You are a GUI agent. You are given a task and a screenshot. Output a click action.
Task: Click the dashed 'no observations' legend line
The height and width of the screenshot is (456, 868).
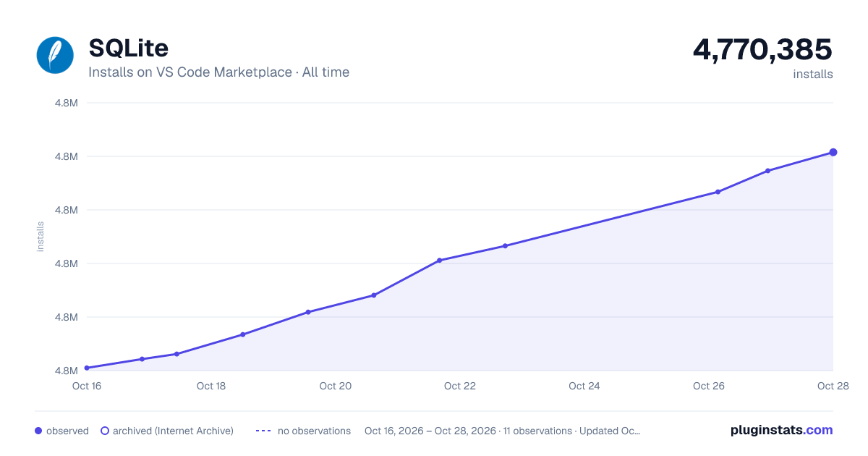point(263,431)
